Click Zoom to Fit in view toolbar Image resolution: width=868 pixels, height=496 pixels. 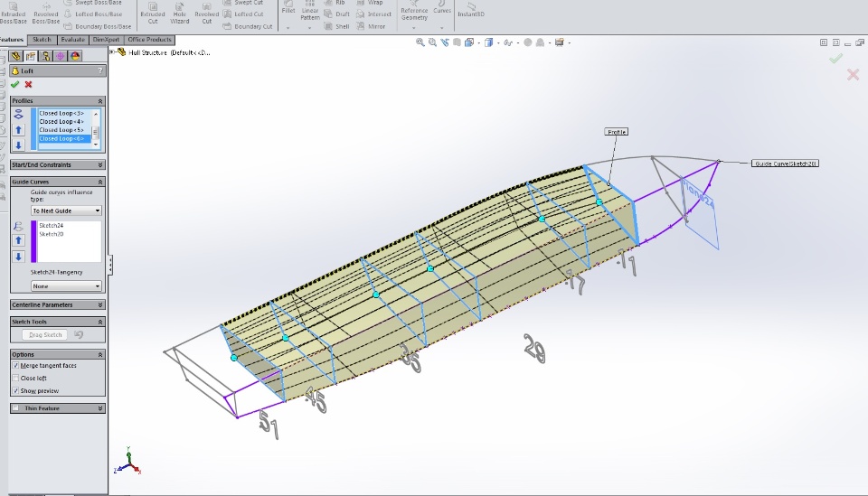pos(420,42)
